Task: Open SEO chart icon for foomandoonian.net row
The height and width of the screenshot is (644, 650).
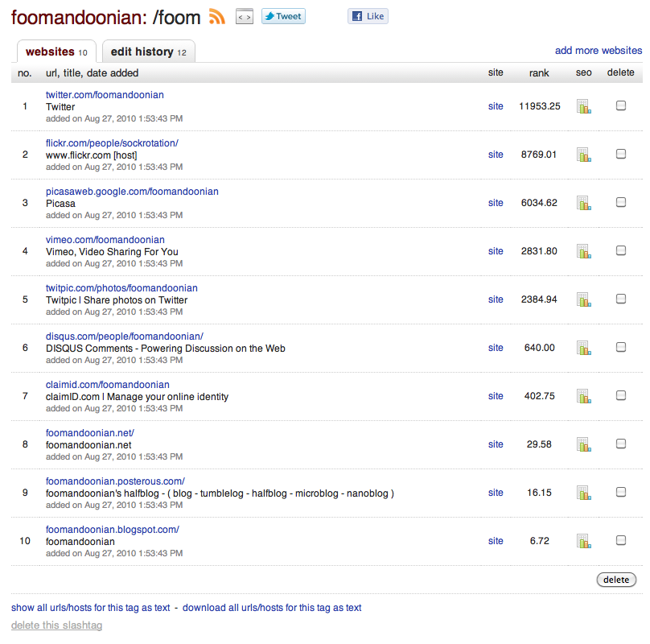Action: (x=584, y=444)
